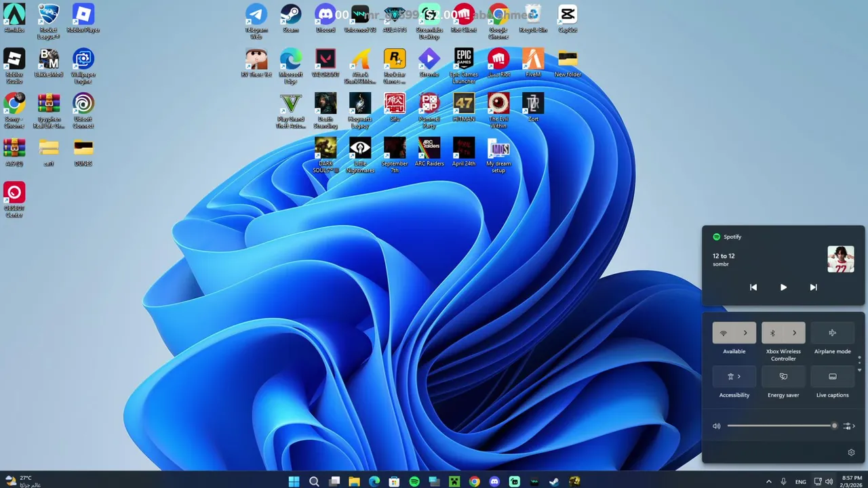Click the album art thumbnail
868x488 pixels.
(840, 259)
